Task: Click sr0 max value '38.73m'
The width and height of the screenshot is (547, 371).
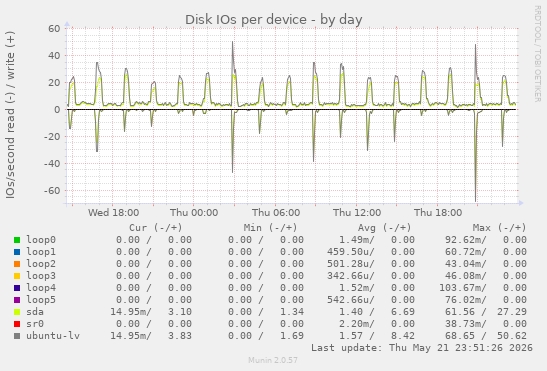Action: [466, 324]
